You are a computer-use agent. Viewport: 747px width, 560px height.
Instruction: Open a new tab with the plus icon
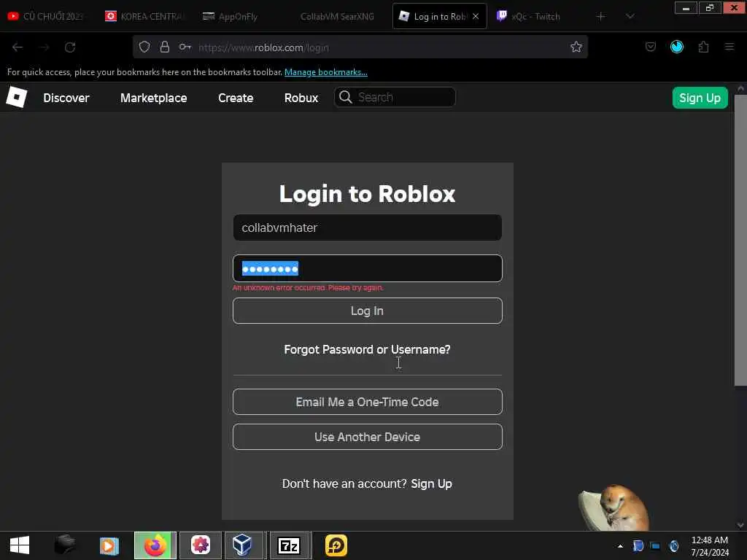pos(600,16)
